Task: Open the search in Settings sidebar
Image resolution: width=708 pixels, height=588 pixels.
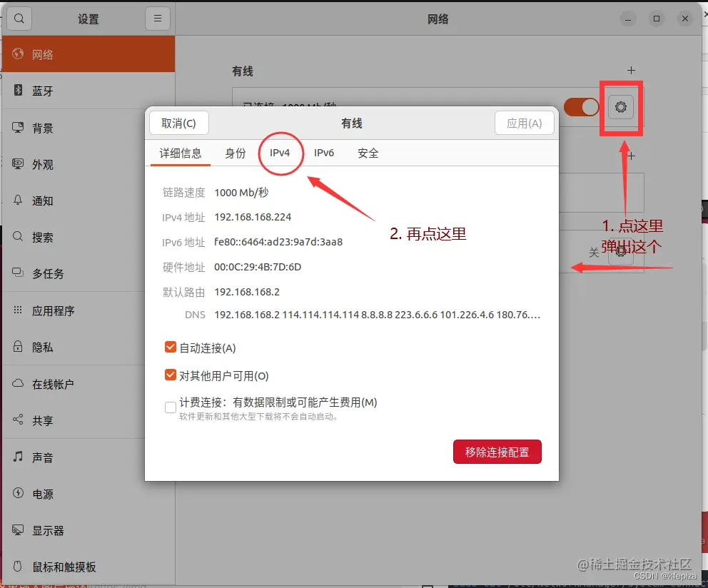Action: (19, 18)
